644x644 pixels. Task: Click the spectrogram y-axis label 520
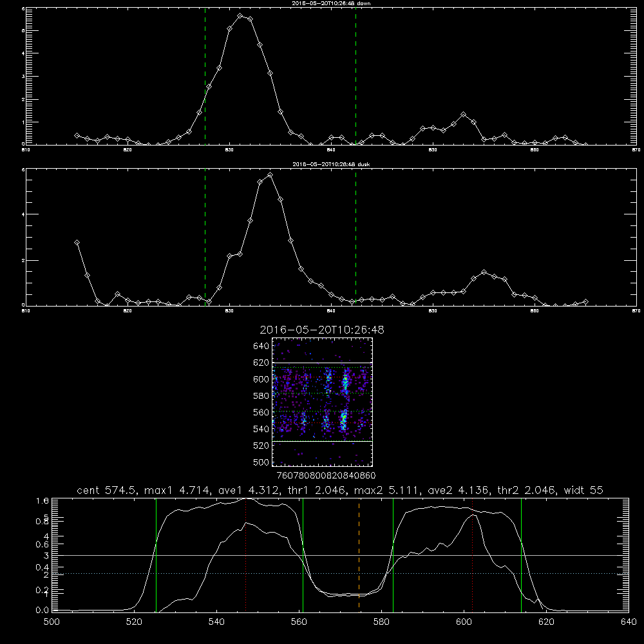[261, 446]
